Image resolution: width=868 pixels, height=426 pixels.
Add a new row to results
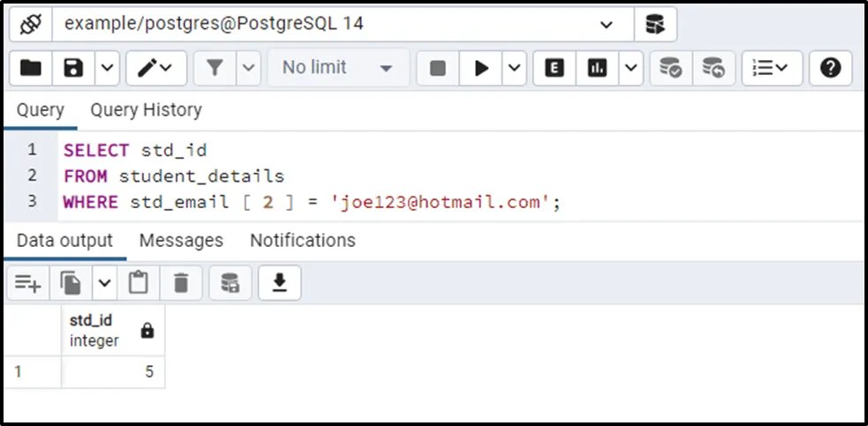pyautogui.click(x=27, y=282)
